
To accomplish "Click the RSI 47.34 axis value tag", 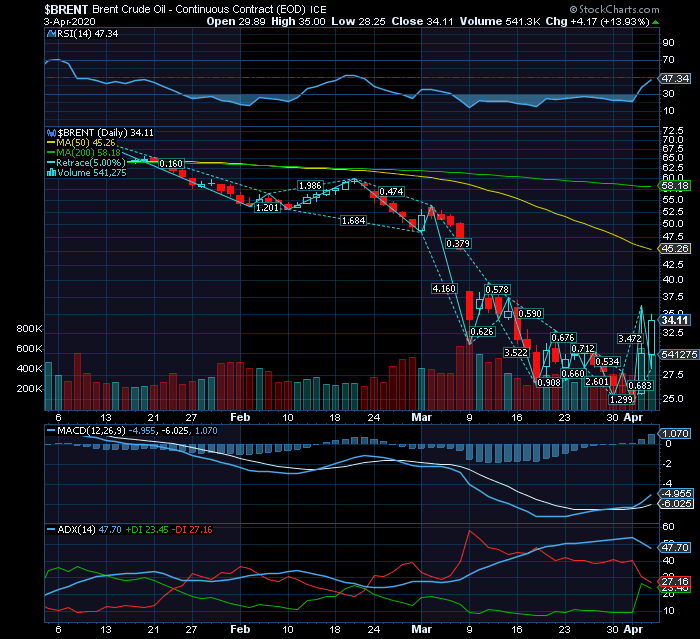I will [x=675, y=79].
